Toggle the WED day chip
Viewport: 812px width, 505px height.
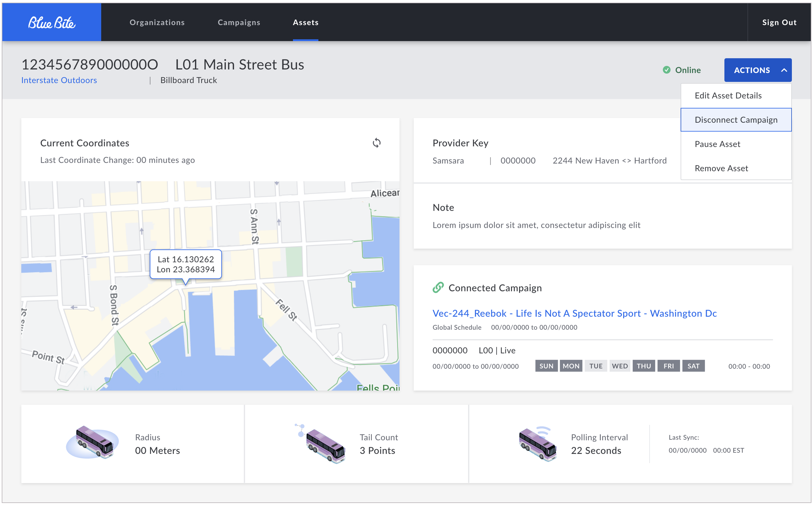[619, 366]
